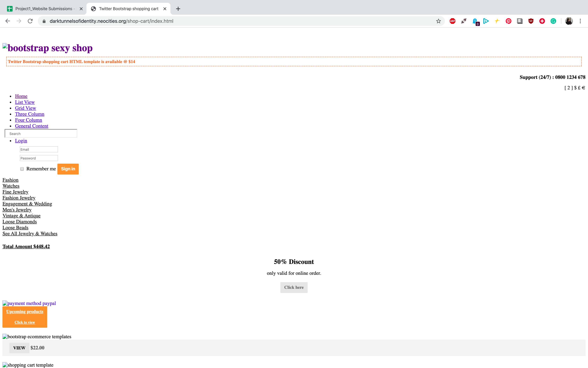Open the Watches category link
Screen dimensions: 588x368
[x=11, y=186]
